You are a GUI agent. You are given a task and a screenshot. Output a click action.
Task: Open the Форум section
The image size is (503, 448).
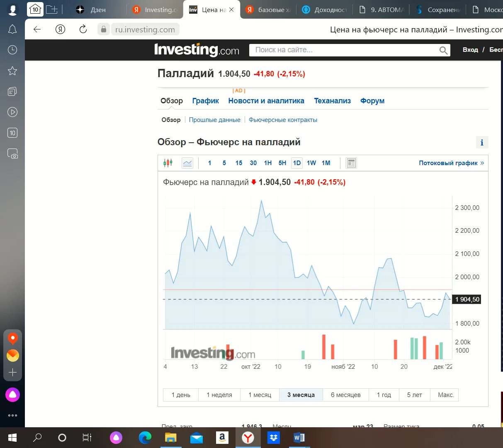coord(372,101)
